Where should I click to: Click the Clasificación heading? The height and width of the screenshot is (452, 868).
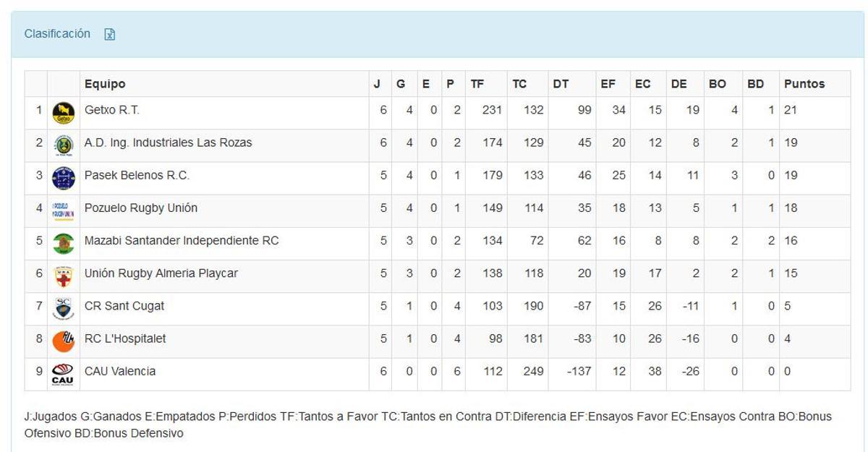[58, 33]
